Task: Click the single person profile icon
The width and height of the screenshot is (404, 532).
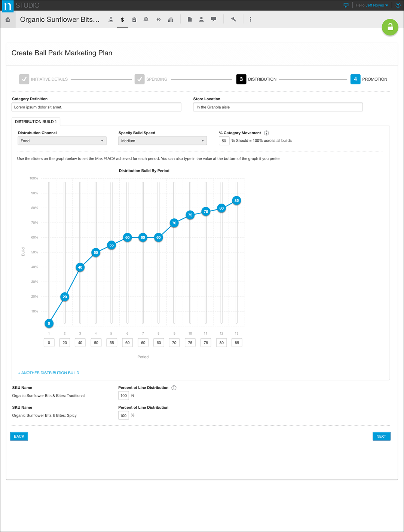Action: (x=201, y=19)
